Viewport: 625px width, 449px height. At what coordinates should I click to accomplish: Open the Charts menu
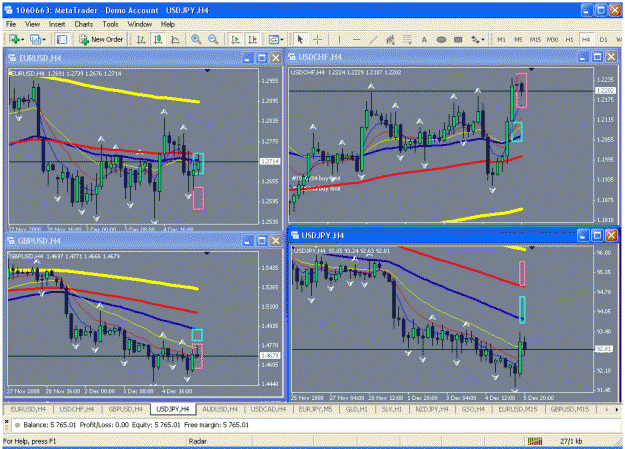(x=84, y=24)
